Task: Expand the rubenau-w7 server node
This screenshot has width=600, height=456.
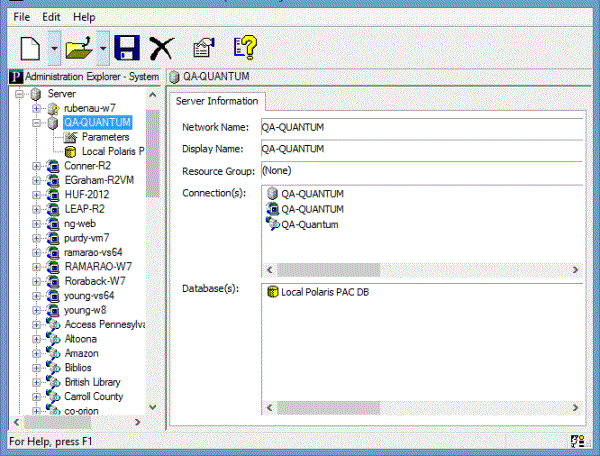Action: [x=37, y=108]
